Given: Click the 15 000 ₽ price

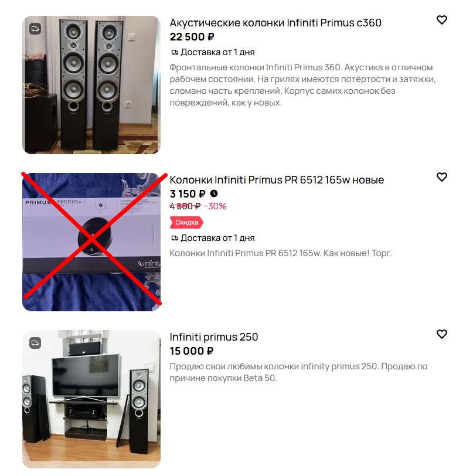Looking at the screenshot, I should (x=192, y=351).
